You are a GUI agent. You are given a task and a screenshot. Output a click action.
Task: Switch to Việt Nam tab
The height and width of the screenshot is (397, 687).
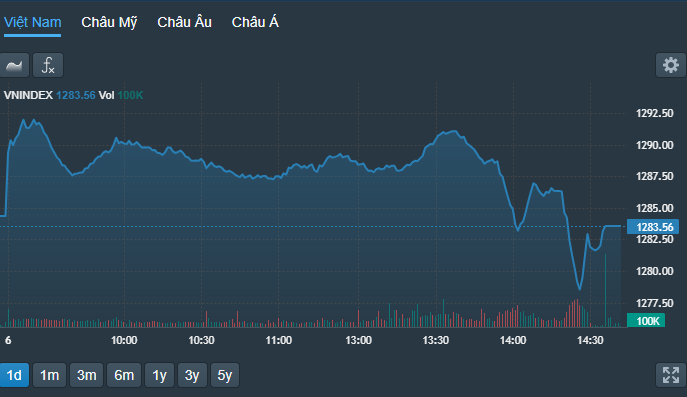click(x=32, y=22)
